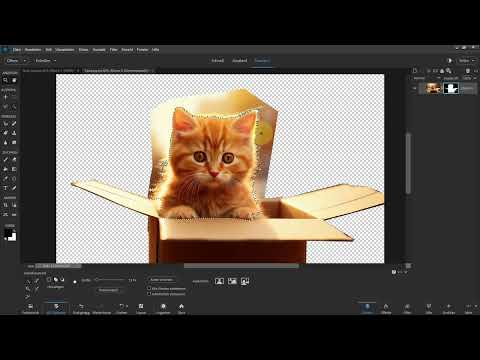Open the Organizer from bottom bar
Viewport: 480px width, 360px height.
click(x=163, y=308)
